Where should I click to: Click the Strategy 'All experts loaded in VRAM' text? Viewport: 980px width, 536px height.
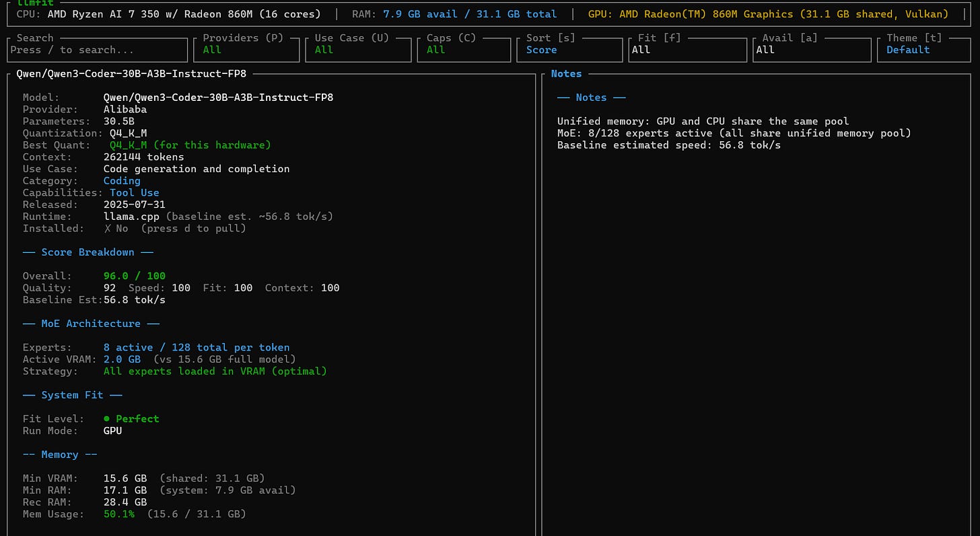click(215, 371)
